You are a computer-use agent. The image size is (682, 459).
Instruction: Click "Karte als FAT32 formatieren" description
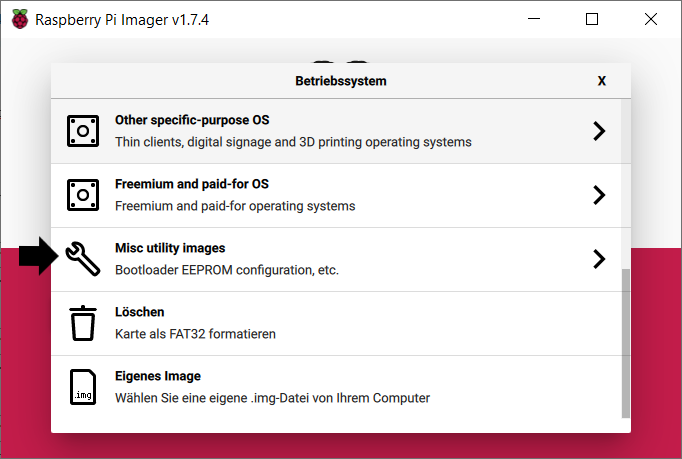point(195,334)
